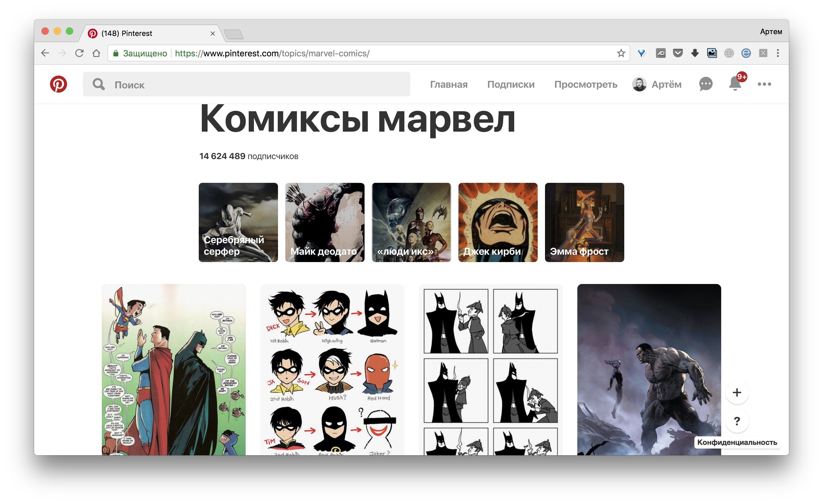
Task: Click the 14 624 489 подписчиков count
Action: coord(248,156)
